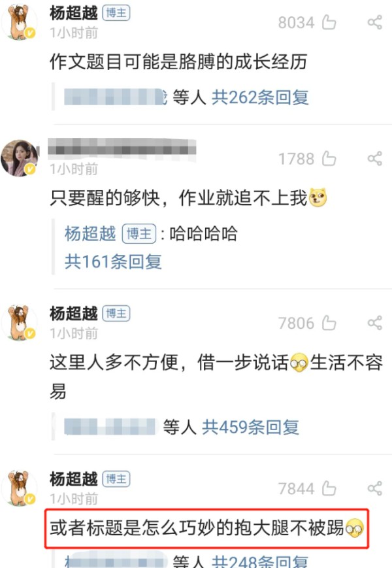Screen dimensions: 392x568
Task: Expand the 共161条回复 replies
Action: point(113,261)
